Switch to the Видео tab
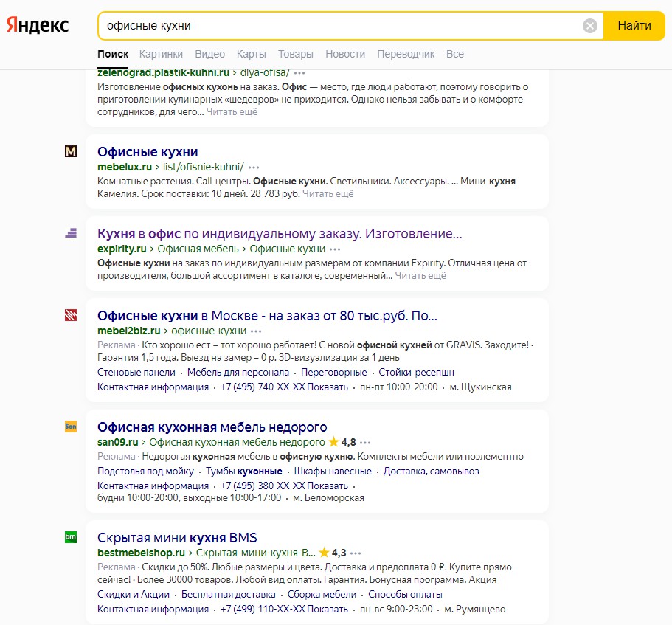 pos(210,54)
